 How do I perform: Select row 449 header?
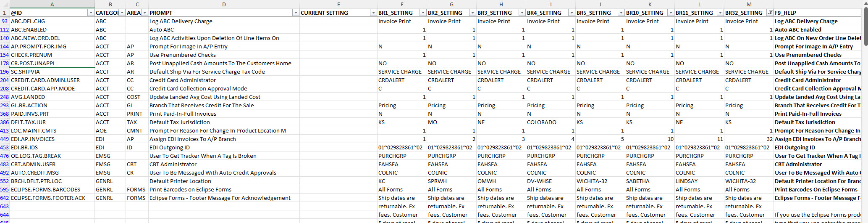[5, 139]
